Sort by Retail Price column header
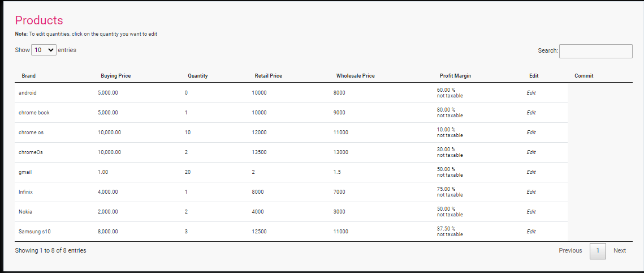The height and width of the screenshot is (273, 644). [x=268, y=76]
